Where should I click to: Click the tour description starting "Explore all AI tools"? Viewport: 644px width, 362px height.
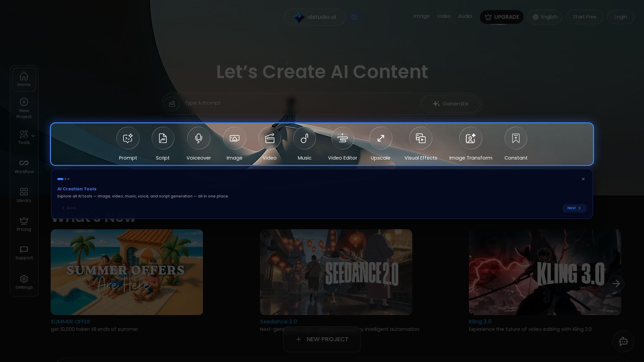[143, 196]
